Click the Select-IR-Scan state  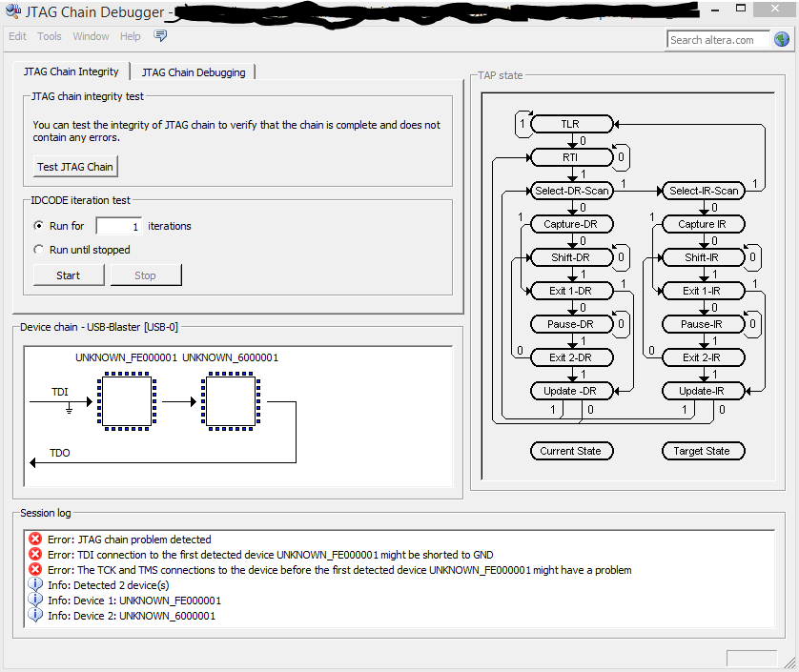[x=704, y=191]
